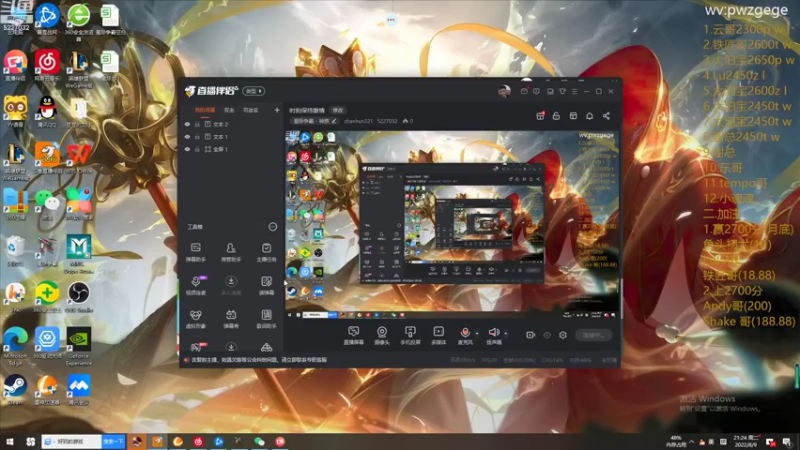Open the QQ penguin desktop shortcut
The height and width of the screenshot is (450, 800).
click(47, 111)
